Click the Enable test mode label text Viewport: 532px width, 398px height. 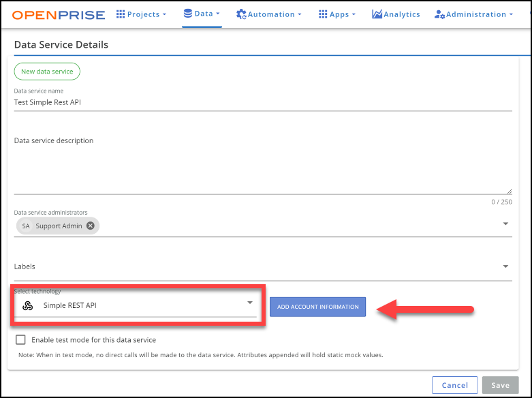pos(93,340)
